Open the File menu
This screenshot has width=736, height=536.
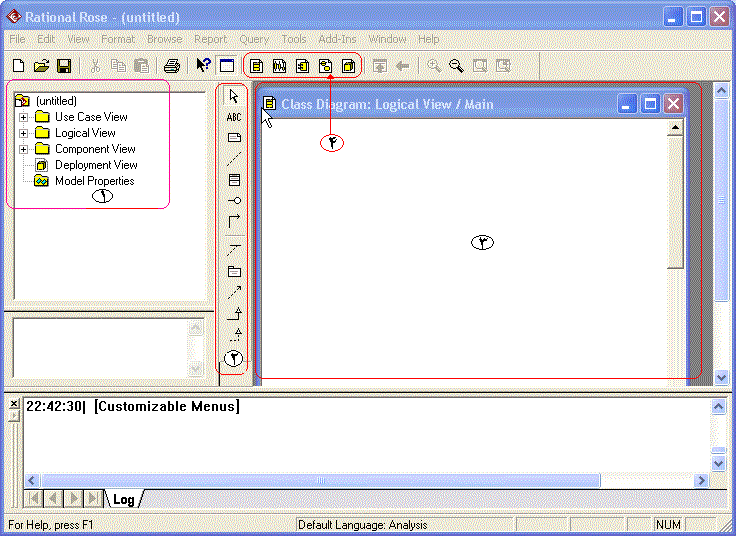(x=17, y=39)
